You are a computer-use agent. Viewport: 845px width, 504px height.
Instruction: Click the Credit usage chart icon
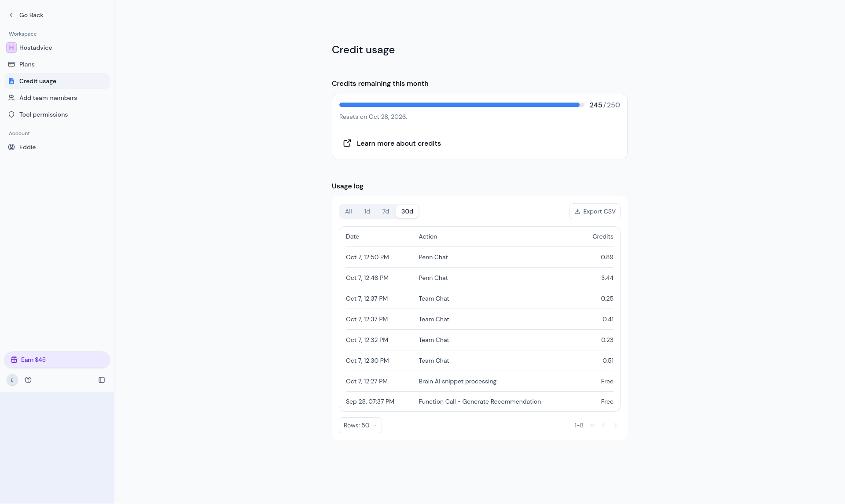tap(11, 81)
